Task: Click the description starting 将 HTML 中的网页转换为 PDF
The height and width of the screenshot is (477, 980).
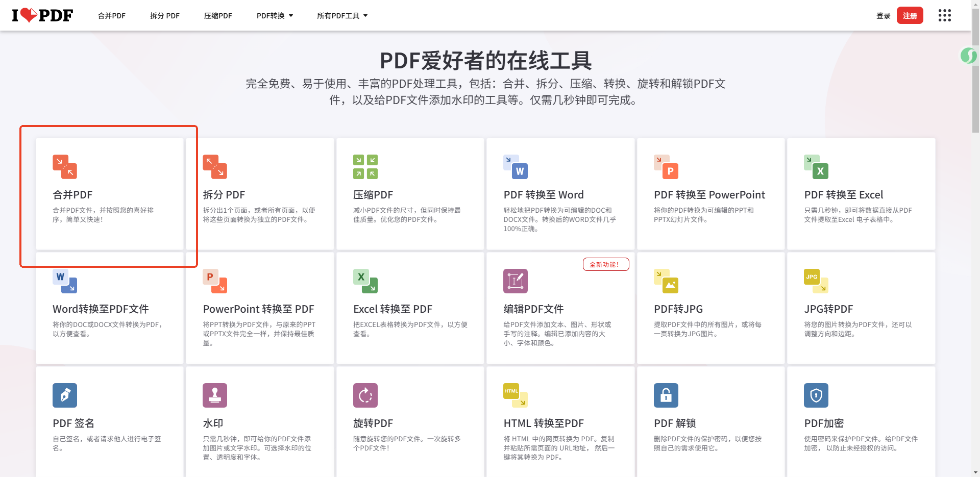Action: click(559, 448)
